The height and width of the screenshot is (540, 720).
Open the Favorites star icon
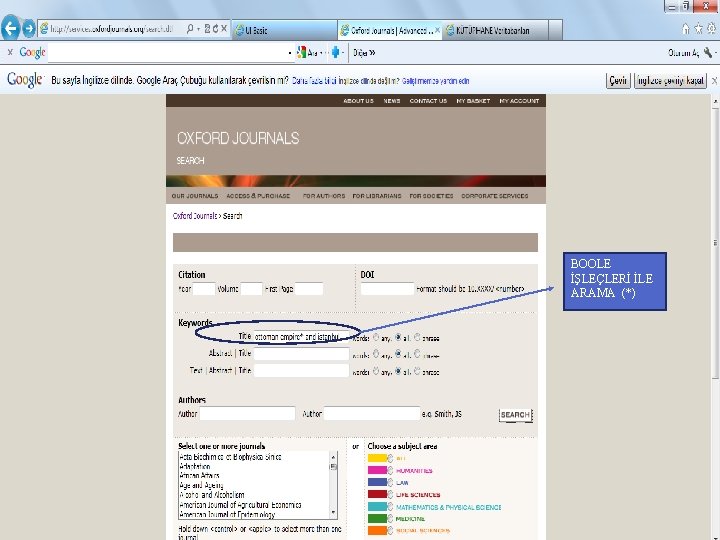click(698, 28)
